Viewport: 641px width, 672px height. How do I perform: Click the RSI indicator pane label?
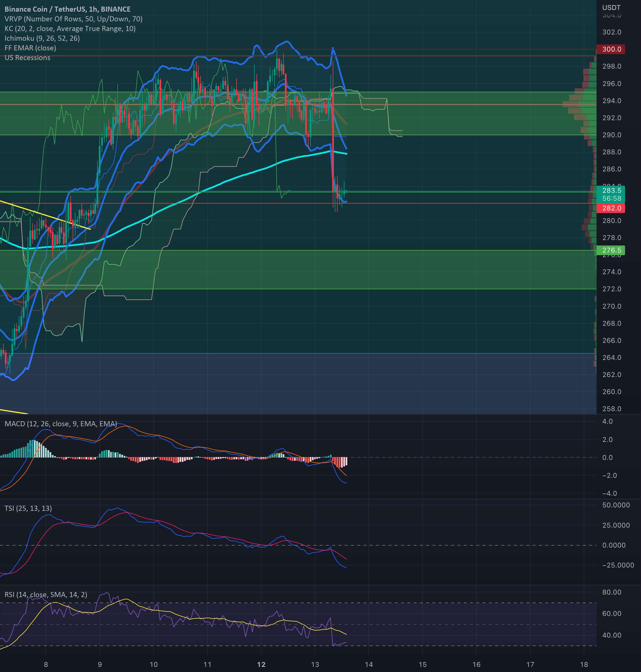46,595
